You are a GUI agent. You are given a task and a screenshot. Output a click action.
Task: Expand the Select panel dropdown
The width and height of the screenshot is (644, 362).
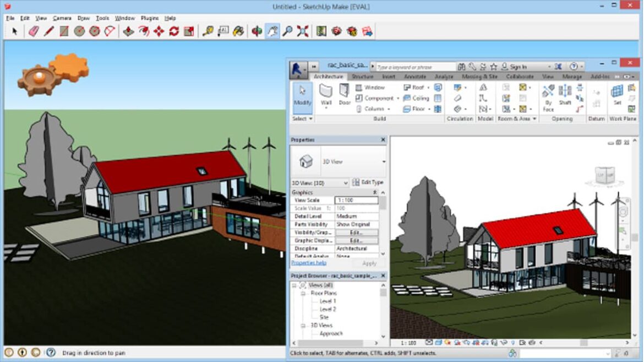click(303, 119)
